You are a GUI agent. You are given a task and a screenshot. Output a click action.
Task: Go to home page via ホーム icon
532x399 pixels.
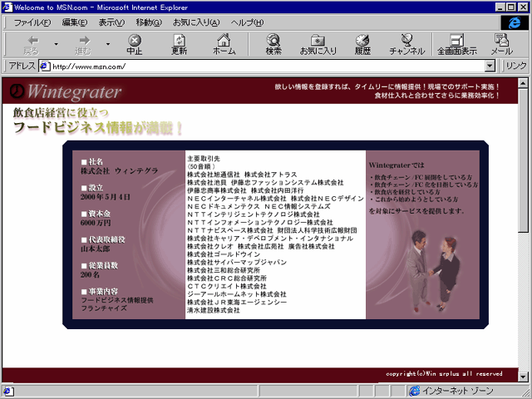click(x=224, y=44)
